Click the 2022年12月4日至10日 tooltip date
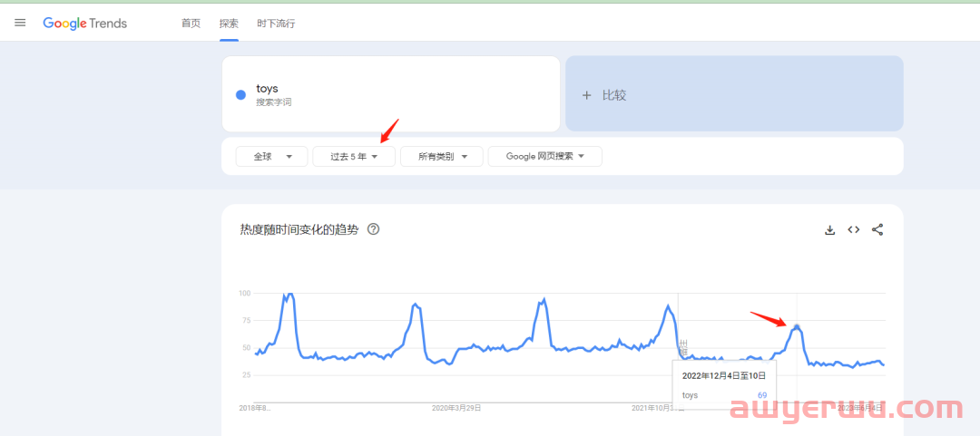 pos(724,376)
